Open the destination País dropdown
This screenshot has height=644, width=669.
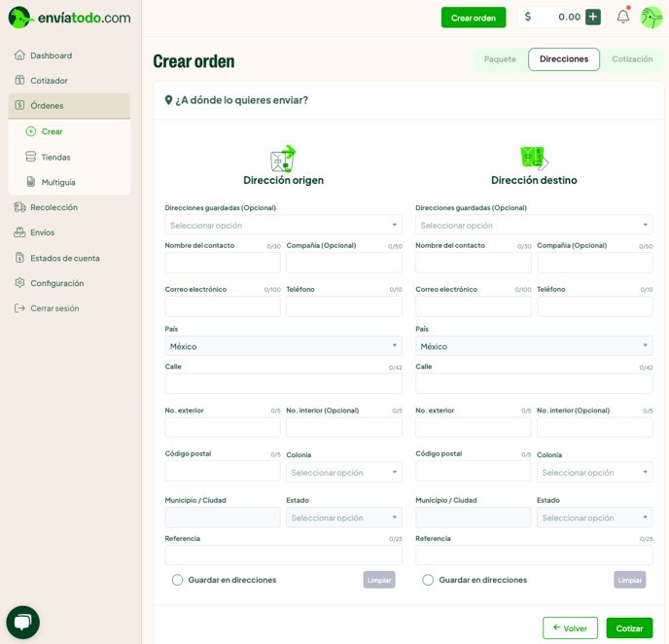click(534, 346)
